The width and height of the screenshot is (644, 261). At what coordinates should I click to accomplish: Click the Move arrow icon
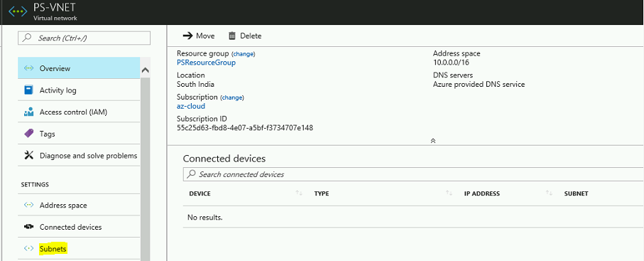pyautogui.click(x=187, y=36)
